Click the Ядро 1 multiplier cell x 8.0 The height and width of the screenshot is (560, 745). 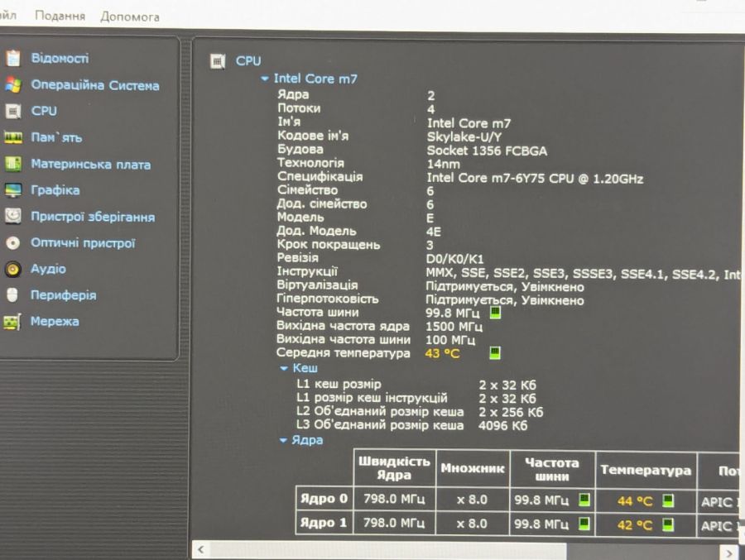(472, 524)
